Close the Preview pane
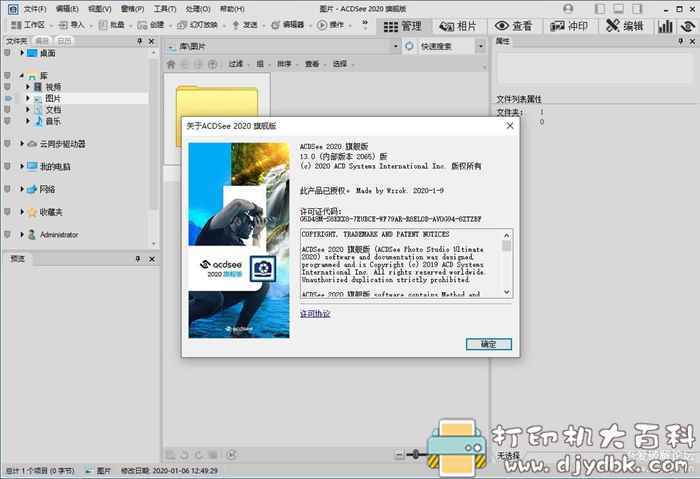The height and width of the screenshot is (479, 700). [152, 259]
